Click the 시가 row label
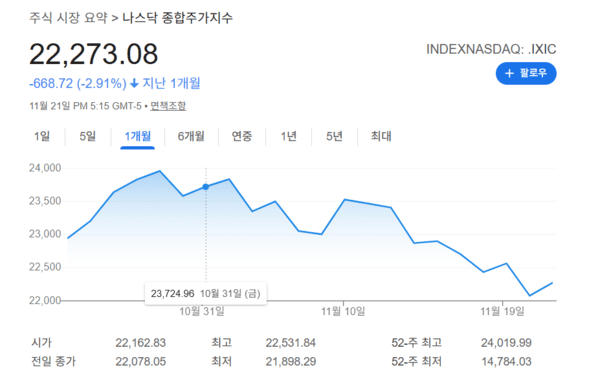This screenshot has width=600, height=383. point(41,342)
